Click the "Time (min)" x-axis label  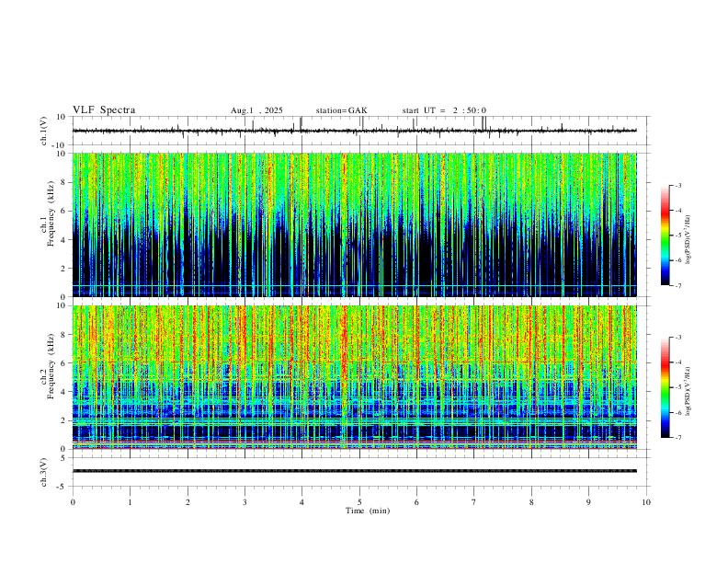pyautogui.click(x=368, y=511)
